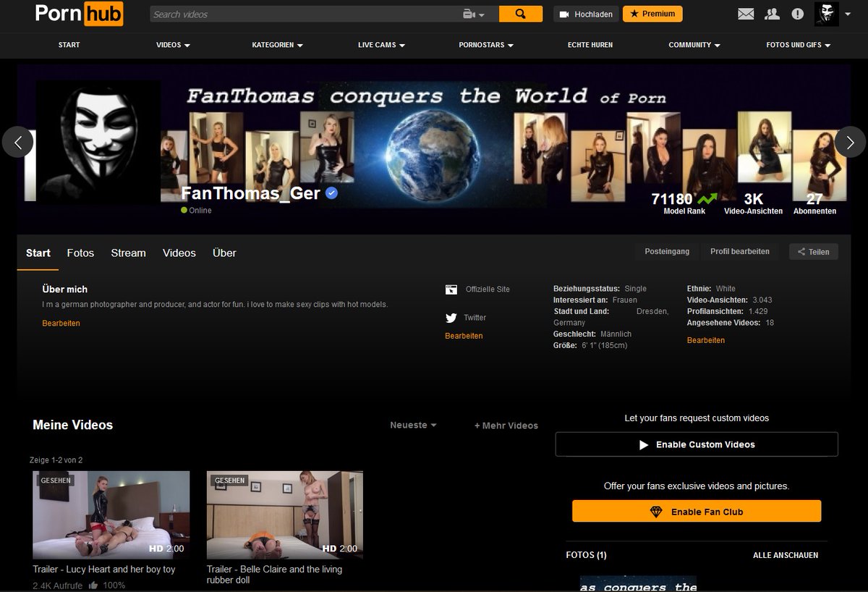Switch to the Über tab
The image size is (868, 592).
[x=224, y=253]
